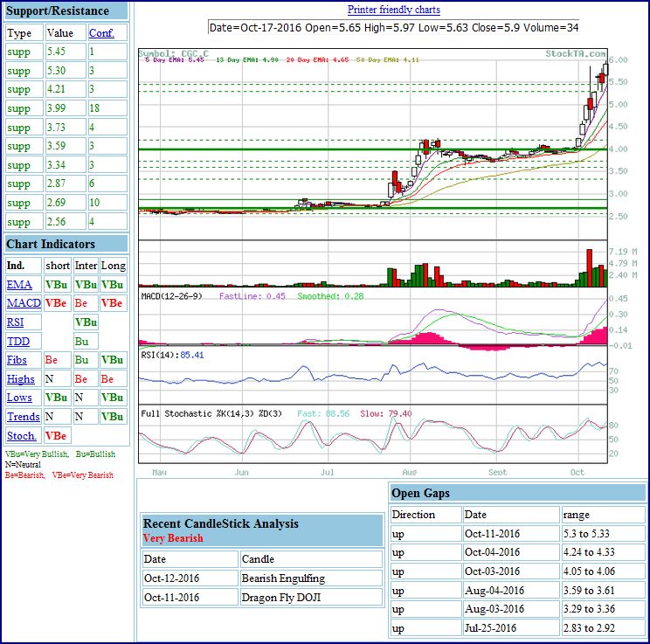This screenshot has width=650, height=644.
Task: Click the RSI indicator link
Action: [x=17, y=322]
